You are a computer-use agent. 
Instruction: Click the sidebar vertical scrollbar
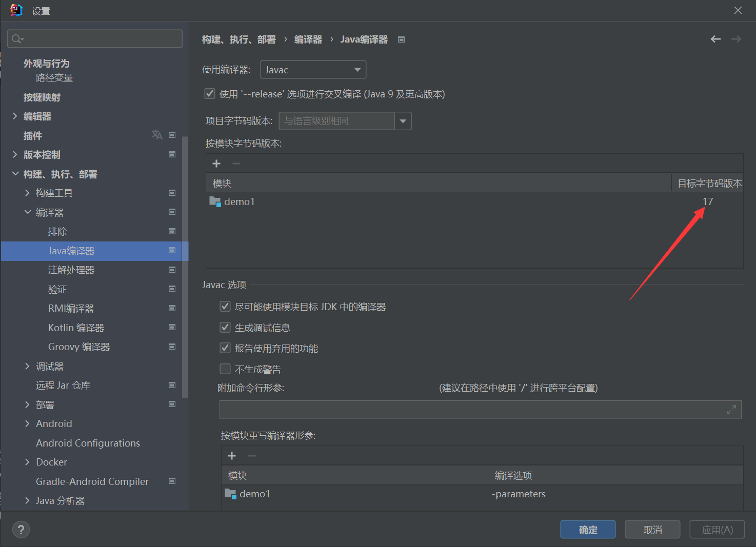[185, 267]
